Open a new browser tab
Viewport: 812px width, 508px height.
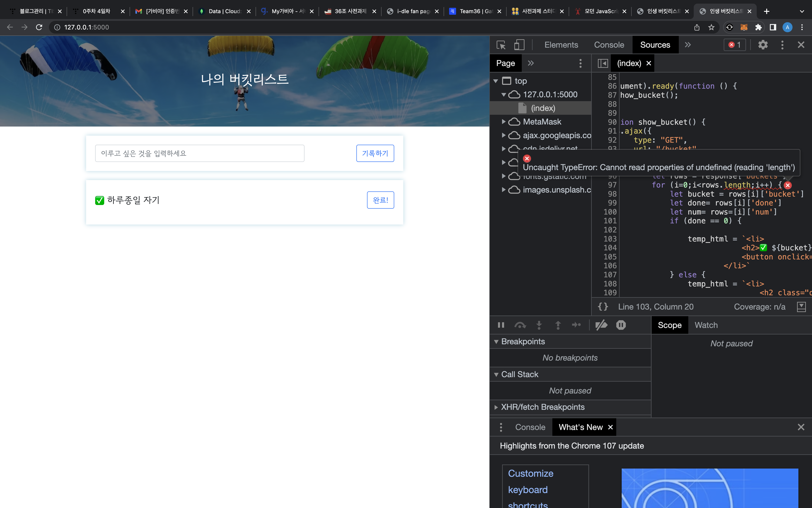point(767,11)
